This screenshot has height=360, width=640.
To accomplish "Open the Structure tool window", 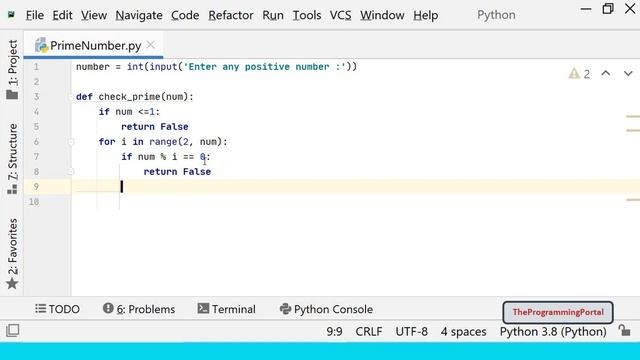I will point(12,158).
